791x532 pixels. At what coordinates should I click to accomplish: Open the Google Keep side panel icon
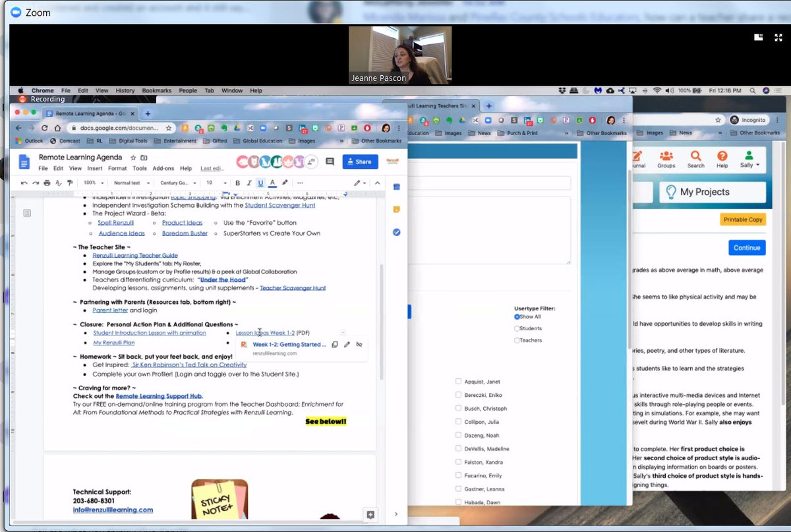(396, 209)
